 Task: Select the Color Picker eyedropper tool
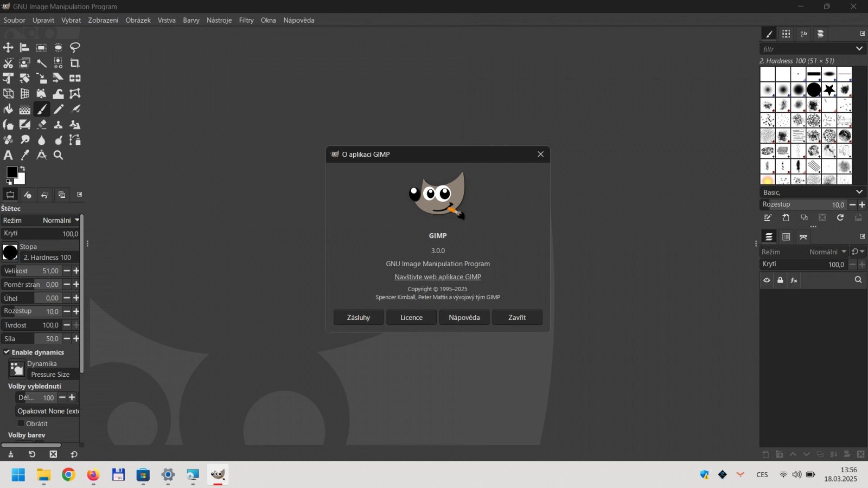pos(24,155)
